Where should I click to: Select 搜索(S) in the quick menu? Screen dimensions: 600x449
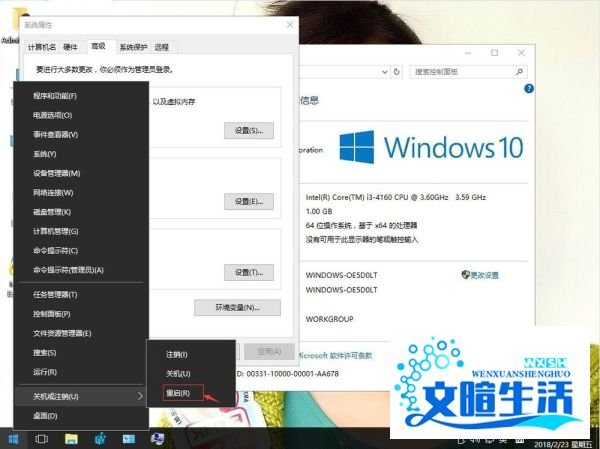pyautogui.click(x=81, y=353)
